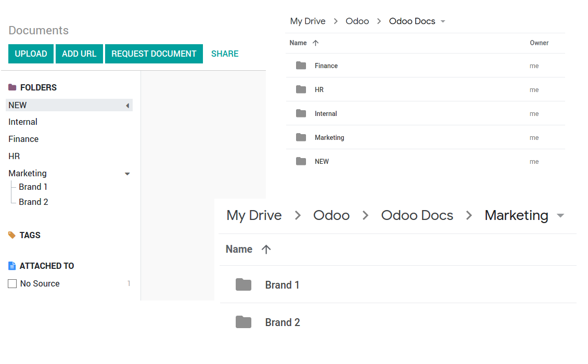Click the Finance folder icon in Drive
Screen dimensions: 588x364
pyautogui.click(x=301, y=66)
